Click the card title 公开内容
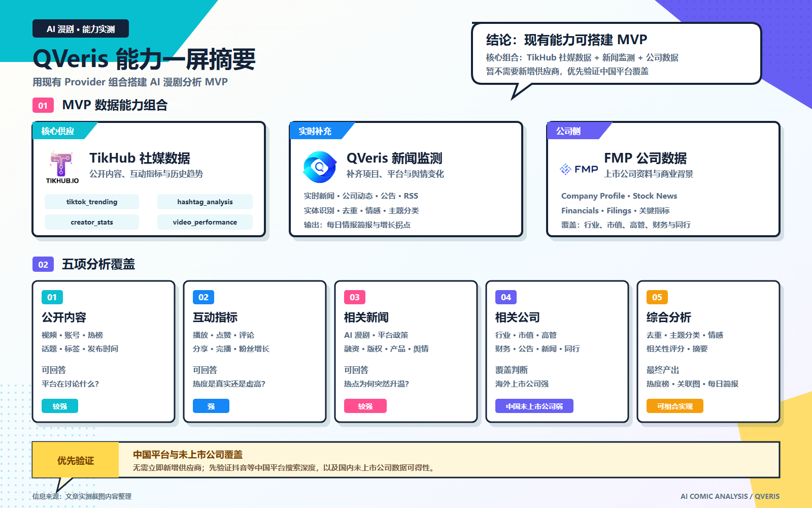This screenshot has width=812, height=508. coord(64,317)
